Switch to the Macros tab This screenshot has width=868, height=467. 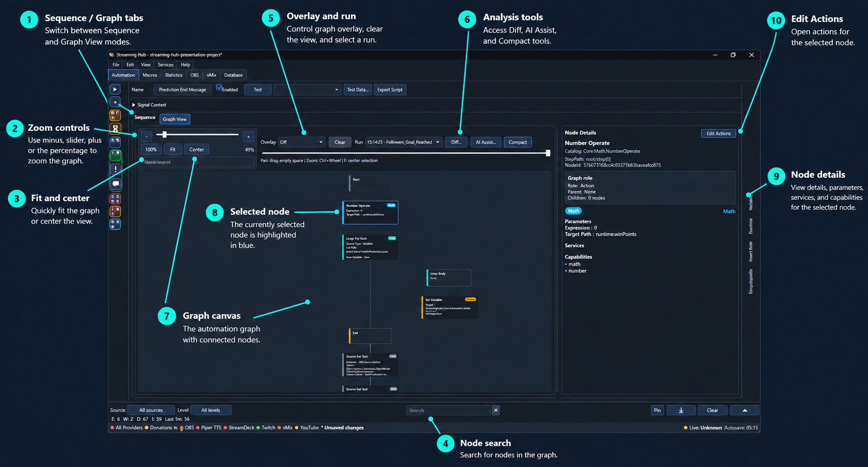150,75
